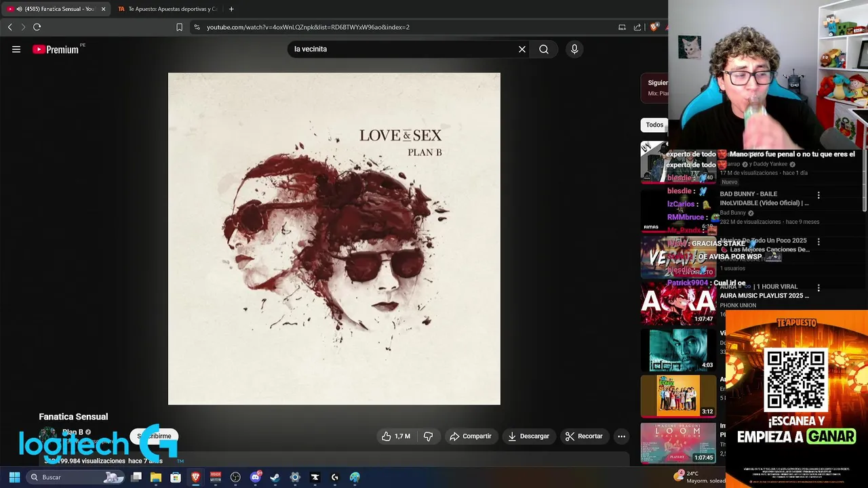
Task: Open Microsoft Store from taskbar
Action: pyautogui.click(x=176, y=477)
